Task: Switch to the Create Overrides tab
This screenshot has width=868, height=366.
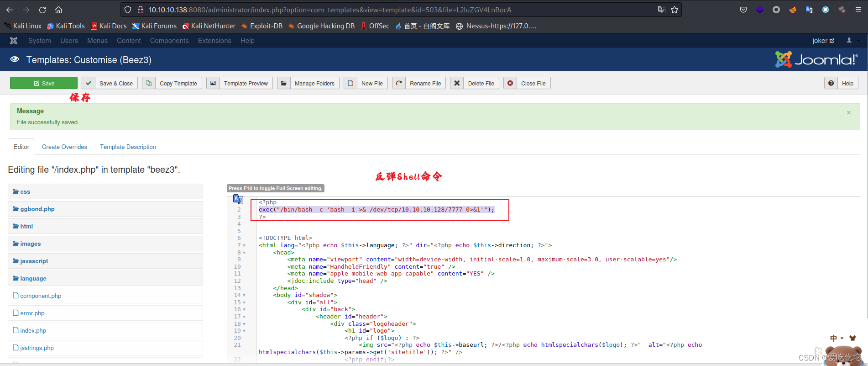Action: pos(64,147)
